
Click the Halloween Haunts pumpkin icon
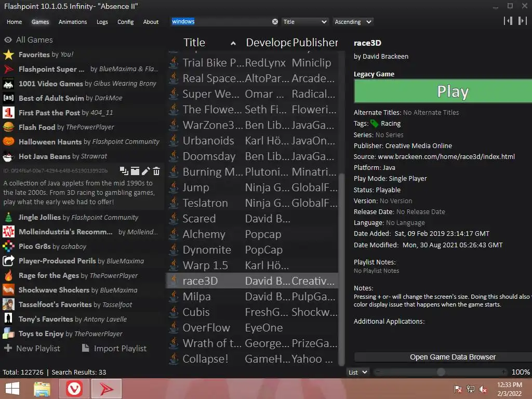coord(8,141)
